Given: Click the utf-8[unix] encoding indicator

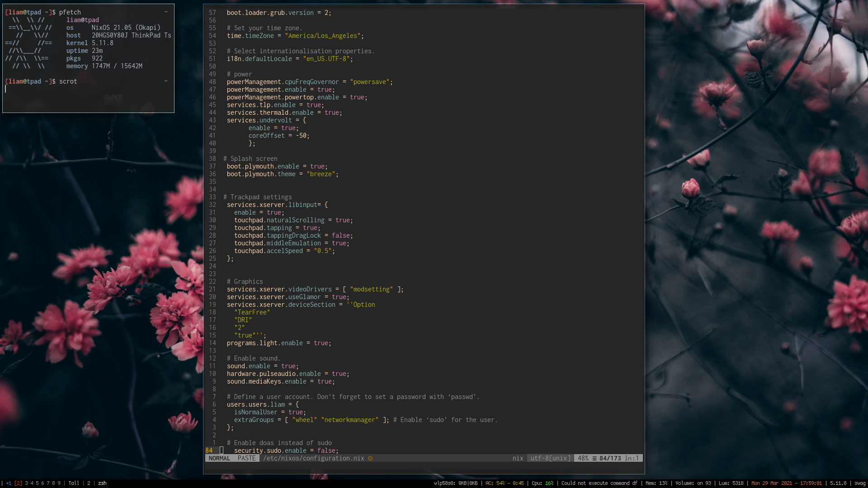Looking at the screenshot, I should pos(550,458).
